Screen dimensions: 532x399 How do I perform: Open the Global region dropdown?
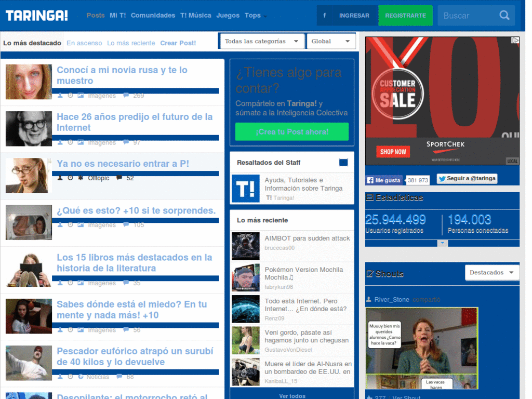[x=331, y=41]
